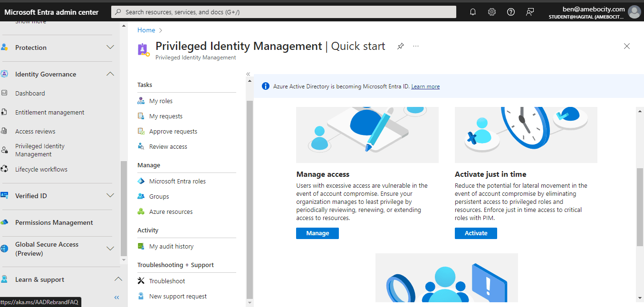
Task: Open Approve requests menu item
Action: (x=173, y=132)
